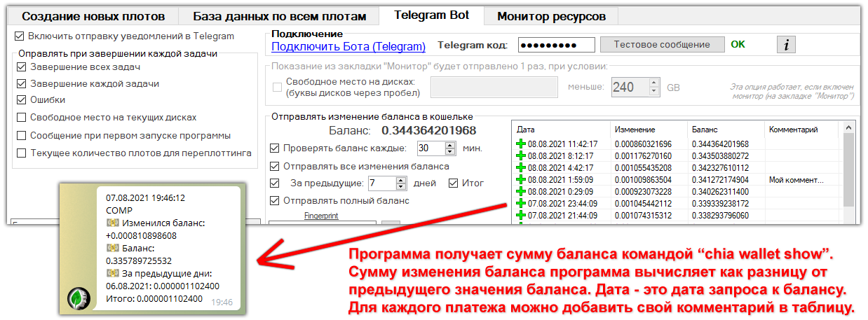This screenshot has height=320, width=868.
Task: Increase the balance check minutes spinner
Action: coord(451,145)
